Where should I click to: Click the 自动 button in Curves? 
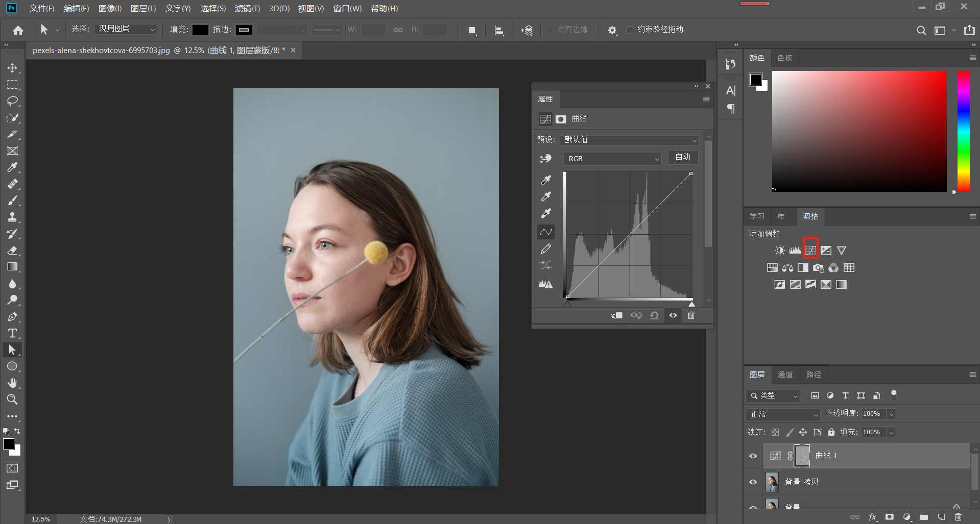tap(683, 157)
